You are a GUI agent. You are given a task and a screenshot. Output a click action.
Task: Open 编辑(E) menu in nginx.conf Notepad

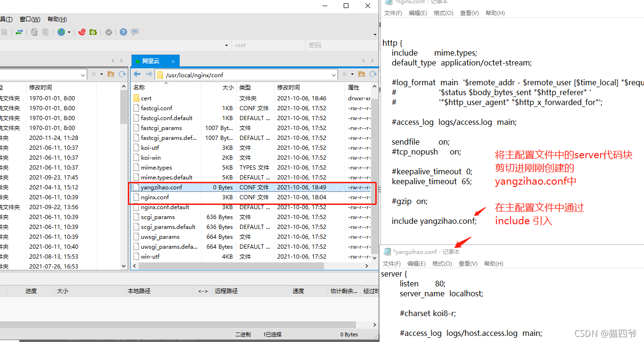[418, 13]
